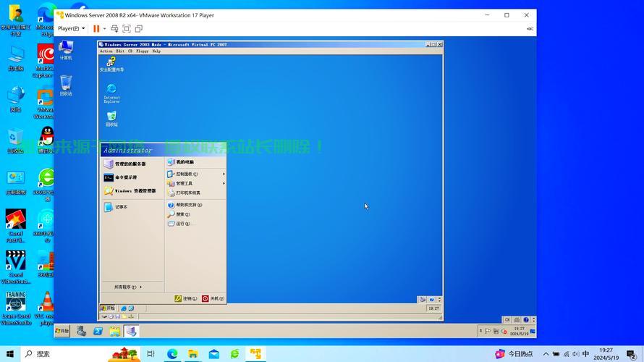Open Action menu in Virtual PC window

click(106, 51)
